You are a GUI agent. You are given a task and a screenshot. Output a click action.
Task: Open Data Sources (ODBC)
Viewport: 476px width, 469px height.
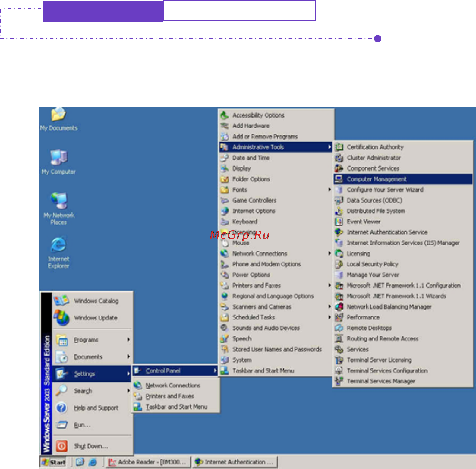pos(403,200)
